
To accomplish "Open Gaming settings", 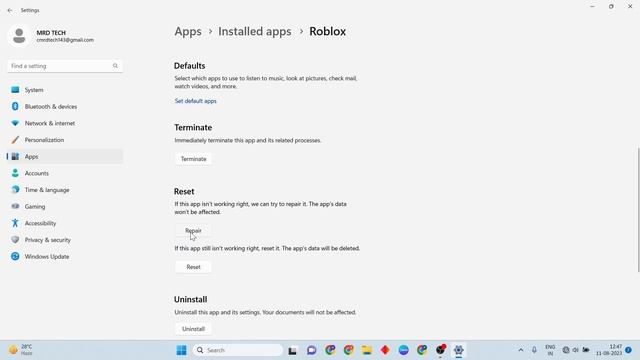I will click(64, 207).
